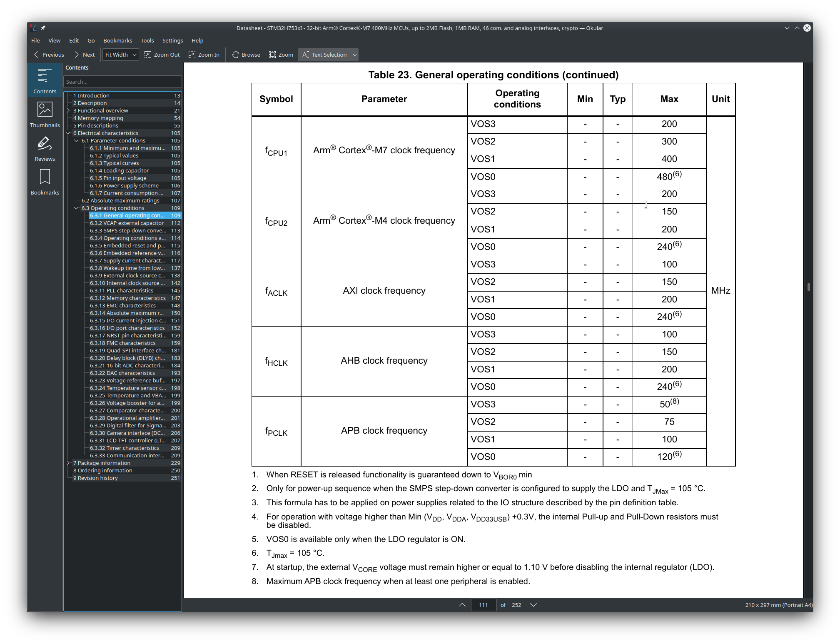Viewport: 840px width, 644px height.
Task: Select the Browse hand tool
Action: [x=246, y=55]
